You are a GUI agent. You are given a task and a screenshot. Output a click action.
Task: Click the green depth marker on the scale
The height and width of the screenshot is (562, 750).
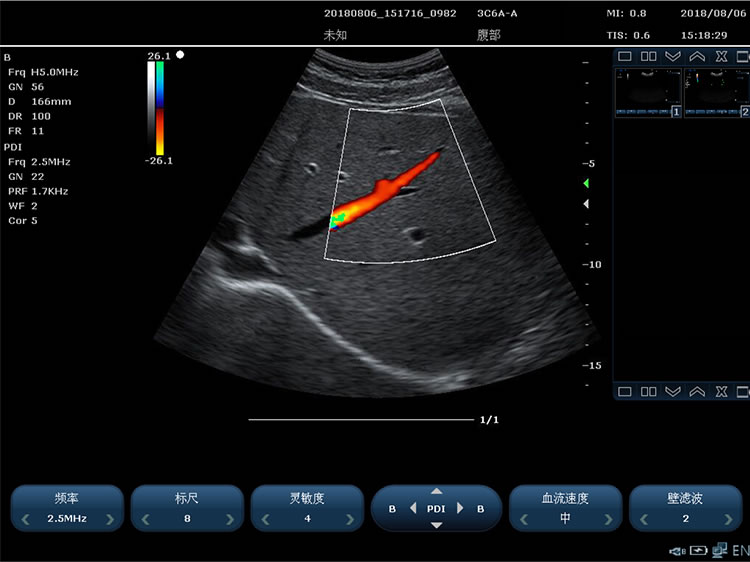(586, 184)
